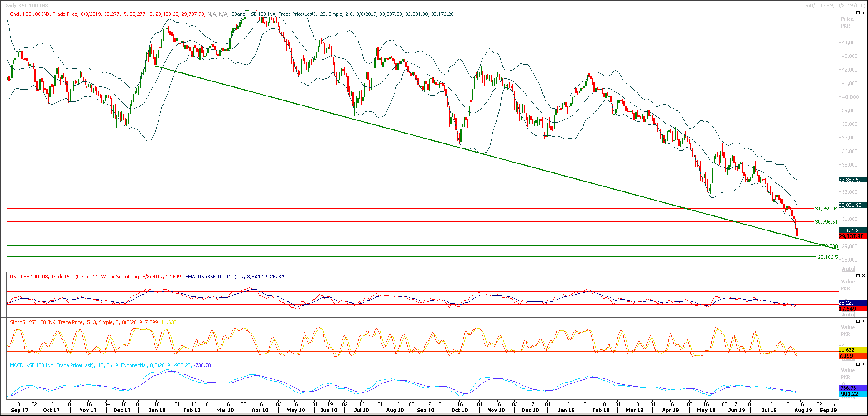Click the 'Price PKR' axis heading
The width and height of the screenshot is (868, 416).
coord(847,22)
